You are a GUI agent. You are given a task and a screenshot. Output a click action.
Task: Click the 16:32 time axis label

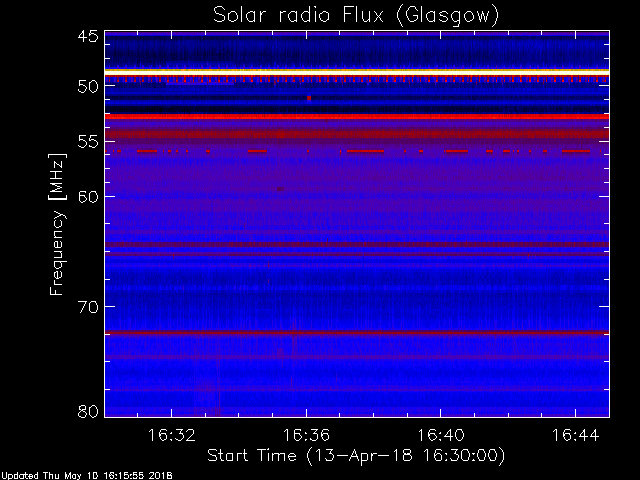coord(171,435)
